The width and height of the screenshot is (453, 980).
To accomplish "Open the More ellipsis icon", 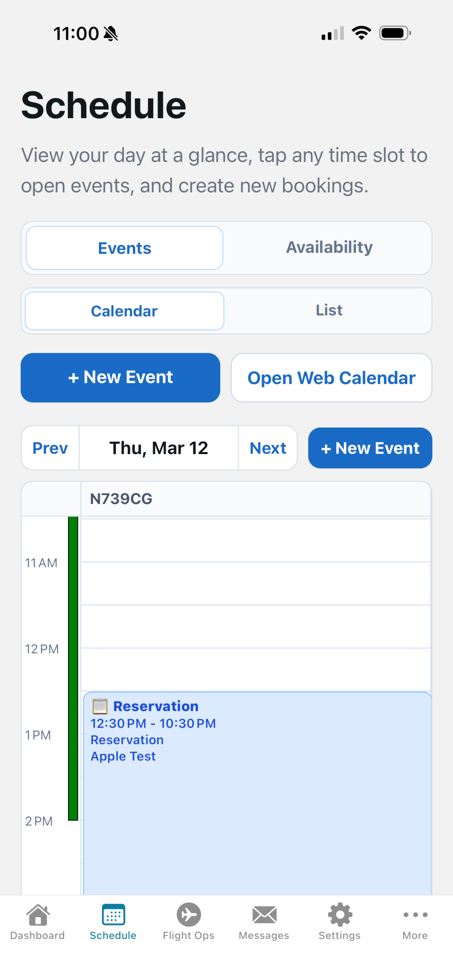I will coord(415,915).
